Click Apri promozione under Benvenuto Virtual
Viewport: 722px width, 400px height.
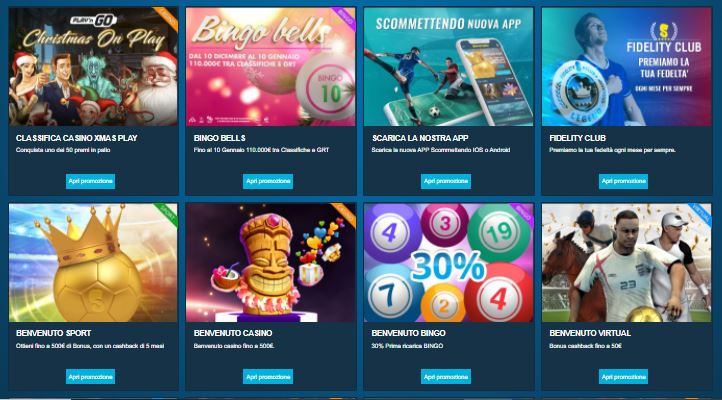click(623, 377)
